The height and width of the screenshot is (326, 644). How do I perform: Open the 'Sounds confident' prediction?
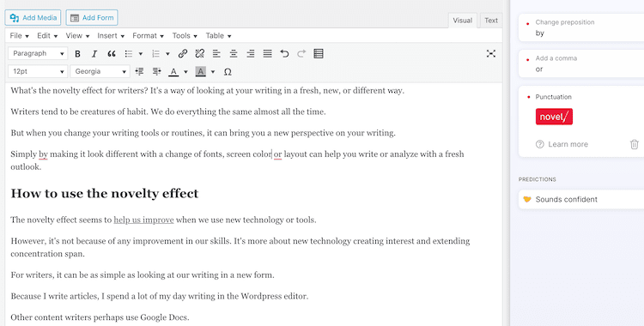pyautogui.click(x=581, y=200)
